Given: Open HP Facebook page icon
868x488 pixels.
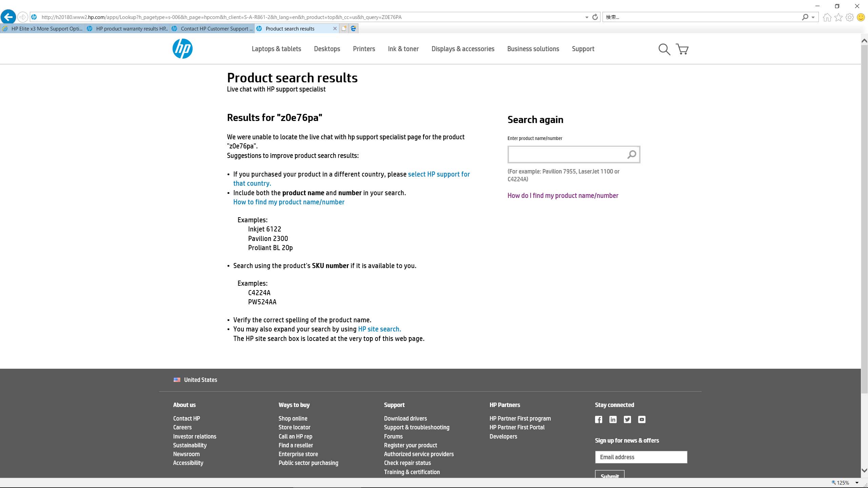Looking at the screenshot, I should pyautogui.click(x=598, y=420).
